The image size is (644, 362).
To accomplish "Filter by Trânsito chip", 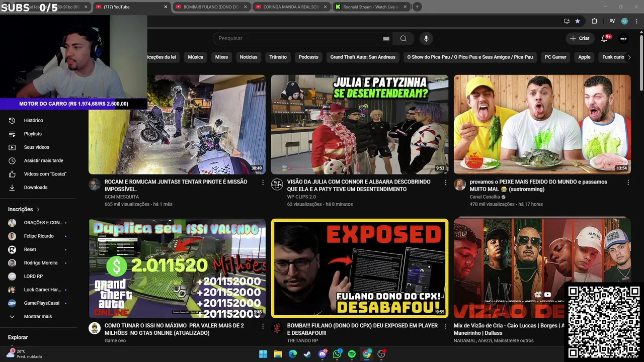I will pos(278,57).
